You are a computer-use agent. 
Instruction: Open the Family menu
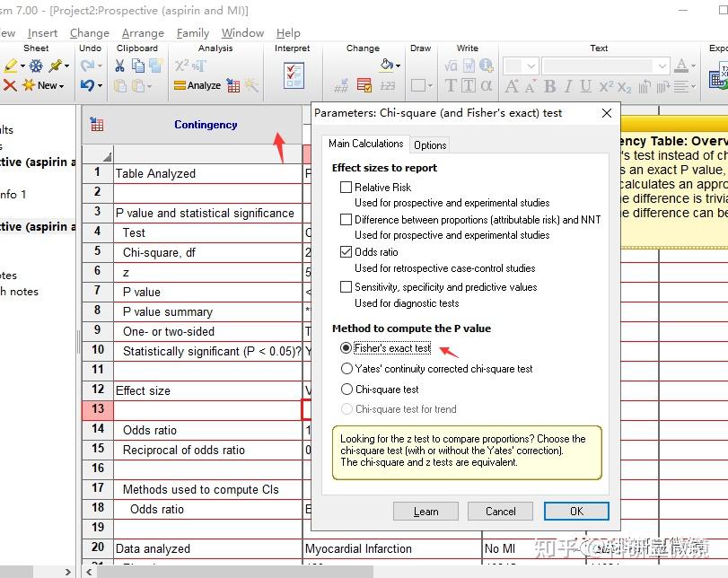[193, 33]
